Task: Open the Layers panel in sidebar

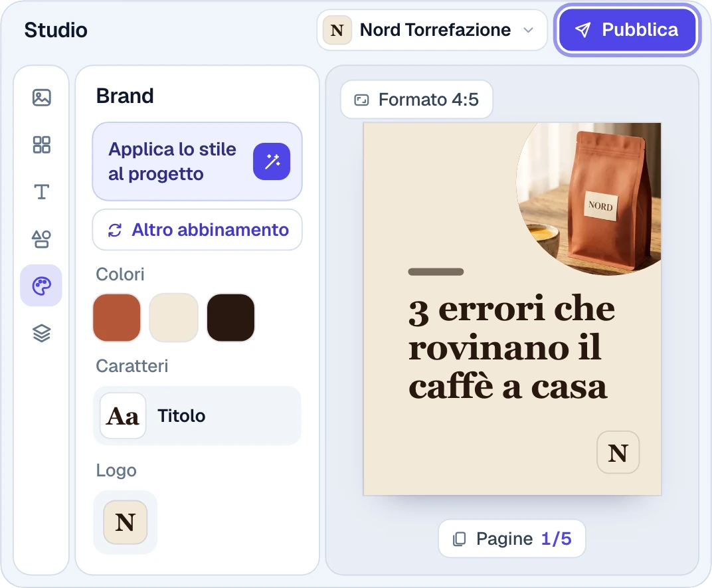Action: (x=41, y=333)
